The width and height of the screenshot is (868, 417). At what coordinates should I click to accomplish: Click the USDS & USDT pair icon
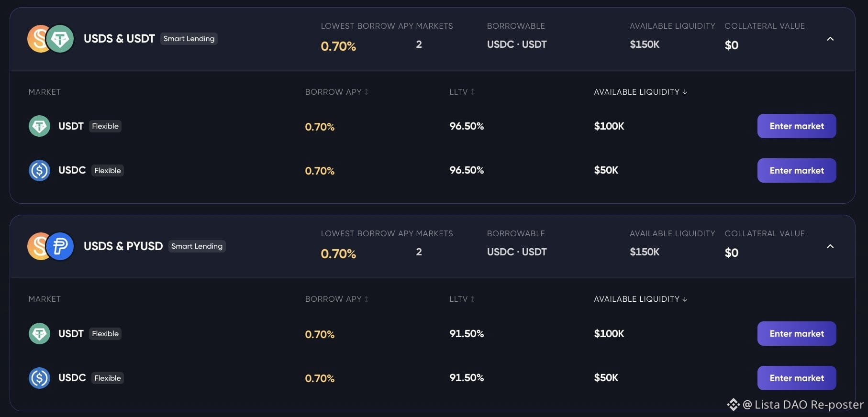pyautogui.click(x=51, y=39)
